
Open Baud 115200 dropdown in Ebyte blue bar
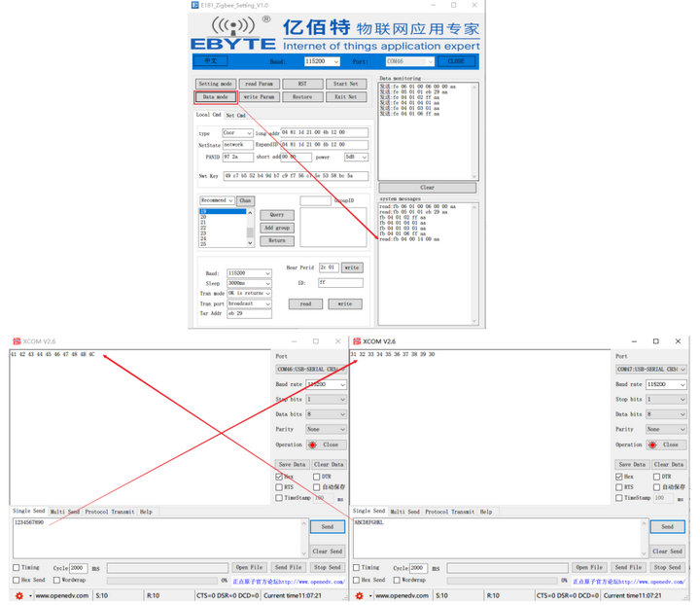tap(323, 61)
